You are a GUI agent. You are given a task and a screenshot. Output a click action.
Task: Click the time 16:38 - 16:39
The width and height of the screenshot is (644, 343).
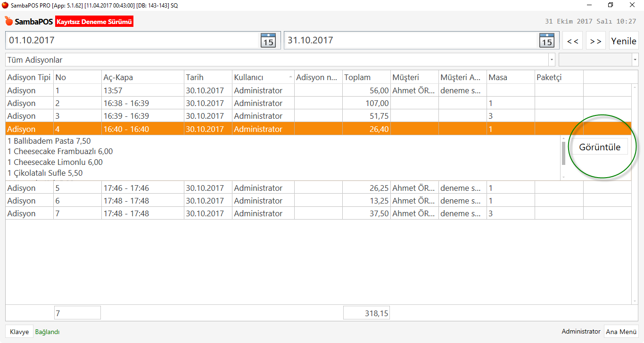pyautogui.click(x=126, y=103)
